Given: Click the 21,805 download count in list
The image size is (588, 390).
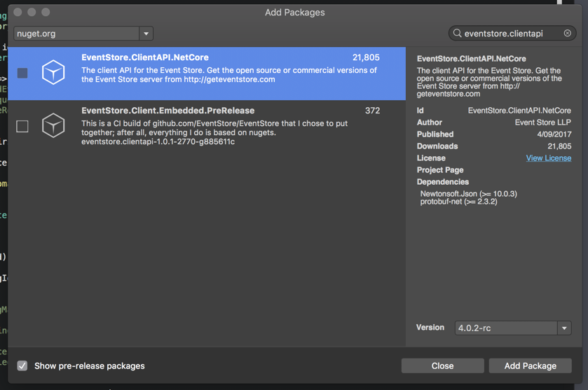Looking at the screenshot, I should point(366,57).
